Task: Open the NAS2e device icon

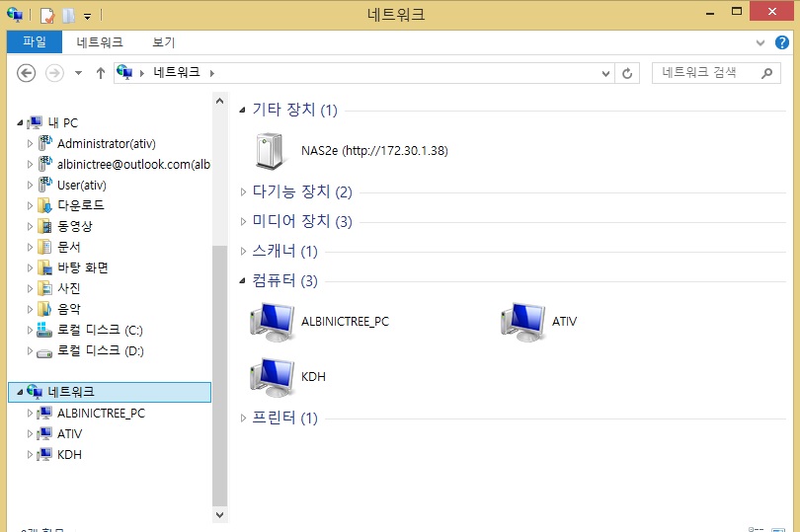Action: [x=270, y=151]
